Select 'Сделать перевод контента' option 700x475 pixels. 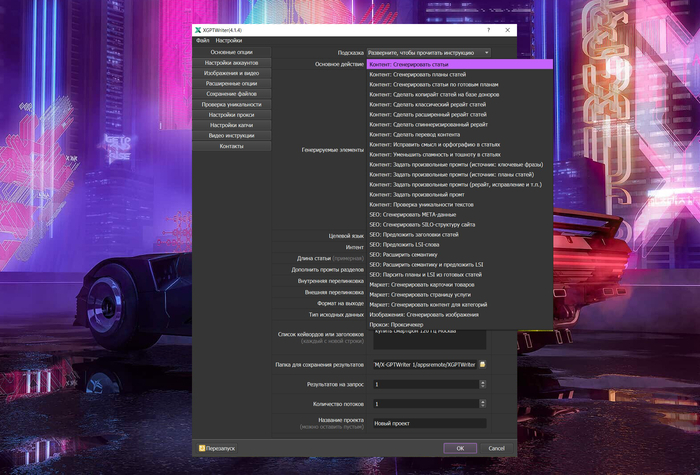[460, 134]
